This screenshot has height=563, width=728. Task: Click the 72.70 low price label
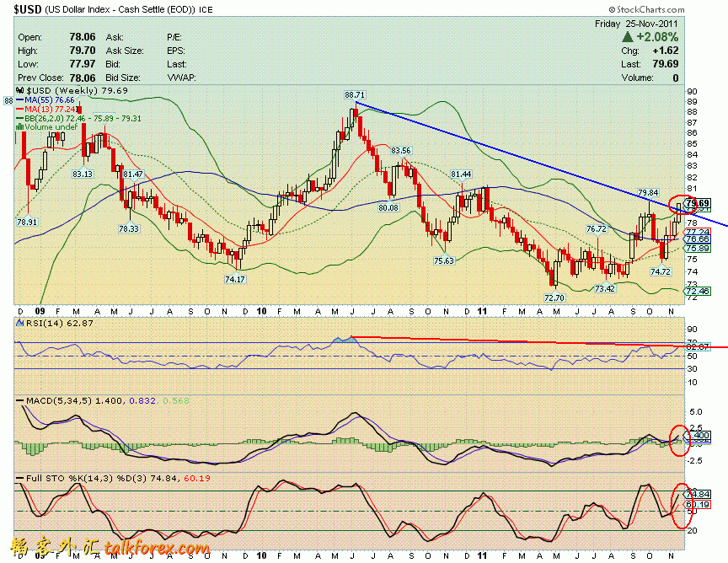[554, 298]
